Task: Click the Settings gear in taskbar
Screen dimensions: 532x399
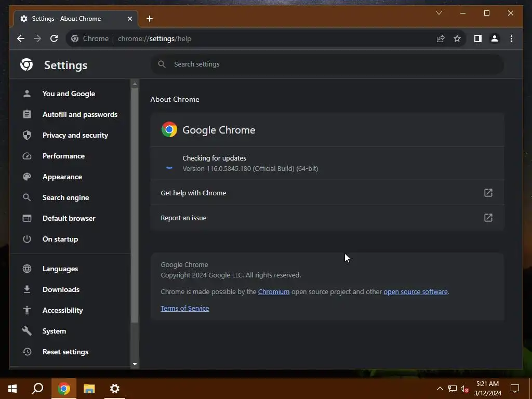Action: coord(115,389)
